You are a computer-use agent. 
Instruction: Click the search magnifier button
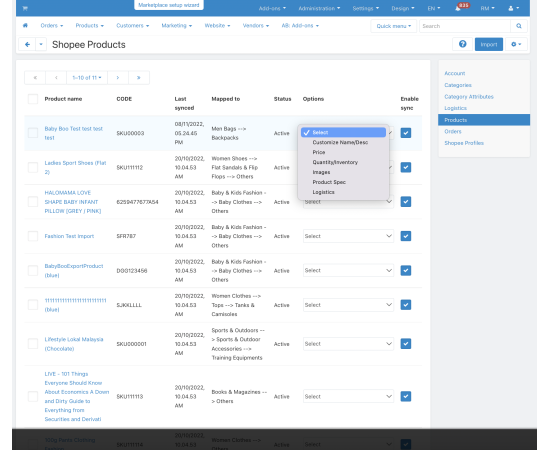(x=518, y=26)
